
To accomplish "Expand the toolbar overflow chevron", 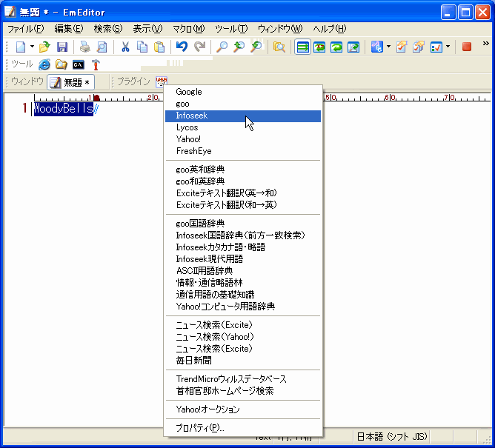I will coord(485,44).
